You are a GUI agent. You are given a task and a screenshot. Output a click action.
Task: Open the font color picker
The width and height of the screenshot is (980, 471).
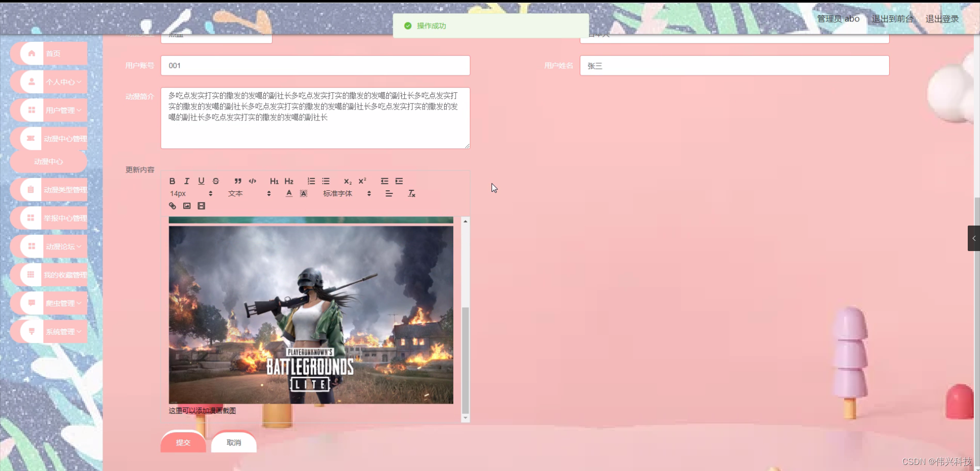click(x=288, y=193)
